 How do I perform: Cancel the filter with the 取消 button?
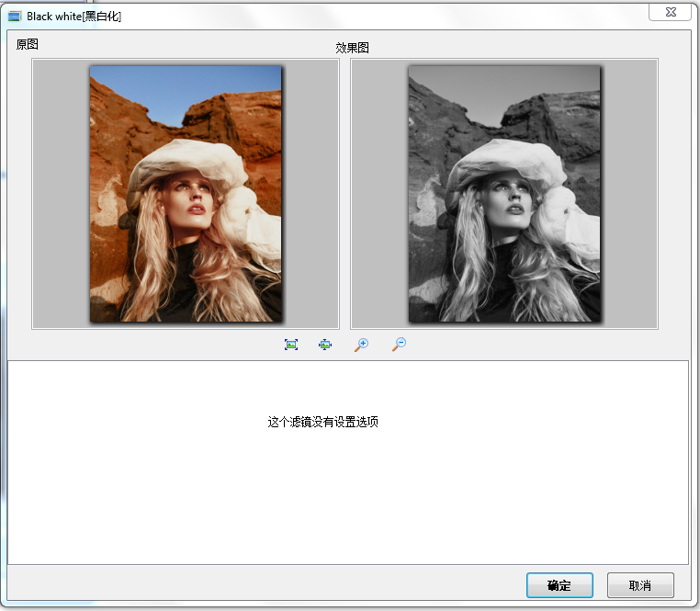pos(640,585)
